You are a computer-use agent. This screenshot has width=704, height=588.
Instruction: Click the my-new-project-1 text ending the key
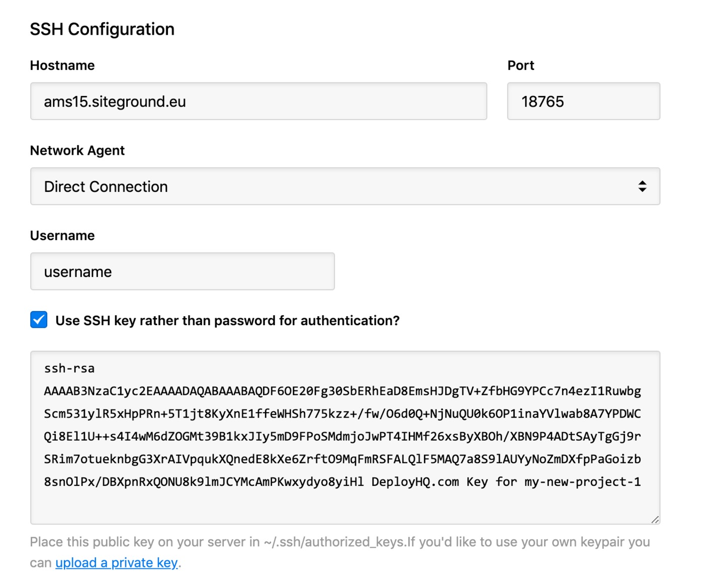coord(582,482)
